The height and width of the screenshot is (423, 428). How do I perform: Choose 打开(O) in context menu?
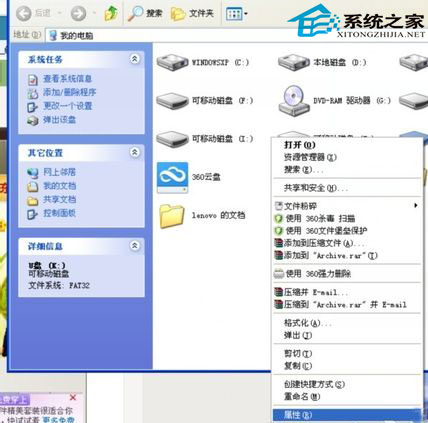pyautogui.click(x=347, y=145)
